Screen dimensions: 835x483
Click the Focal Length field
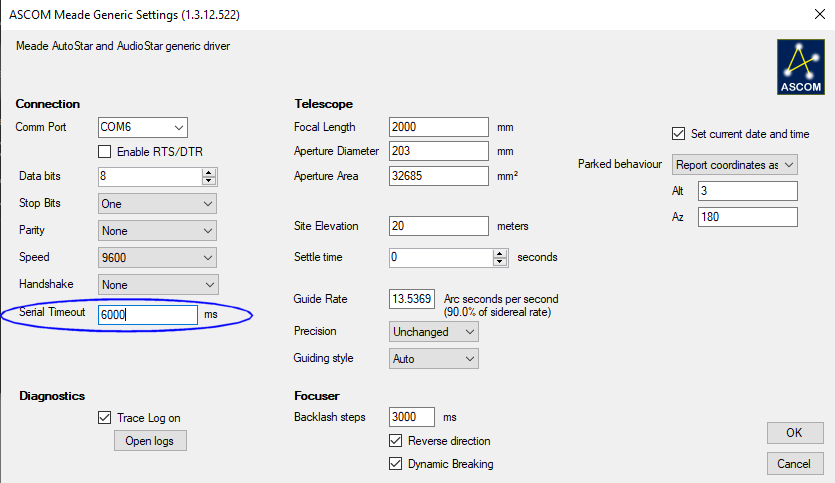click(x=439, y=127)
